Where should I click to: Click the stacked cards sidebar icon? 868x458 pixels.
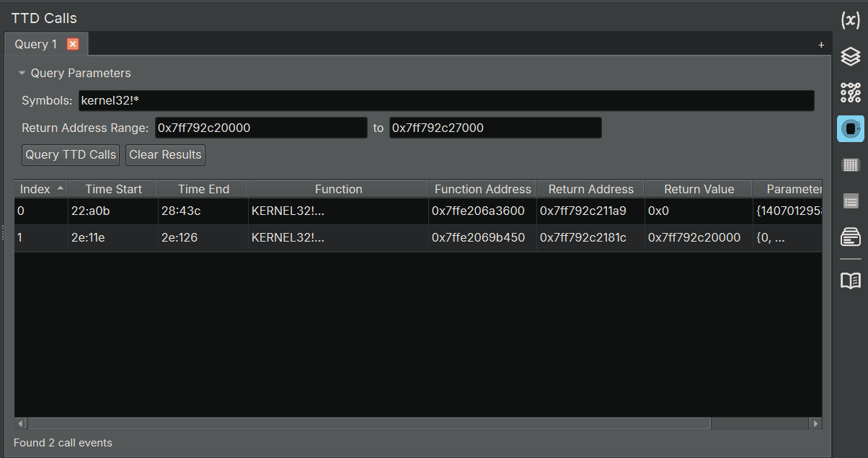coord(850,237)
